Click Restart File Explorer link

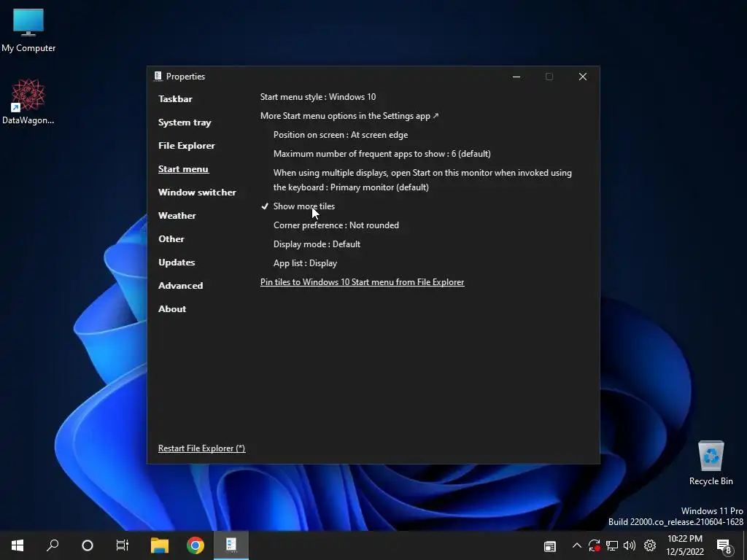[x=202, y=448]
